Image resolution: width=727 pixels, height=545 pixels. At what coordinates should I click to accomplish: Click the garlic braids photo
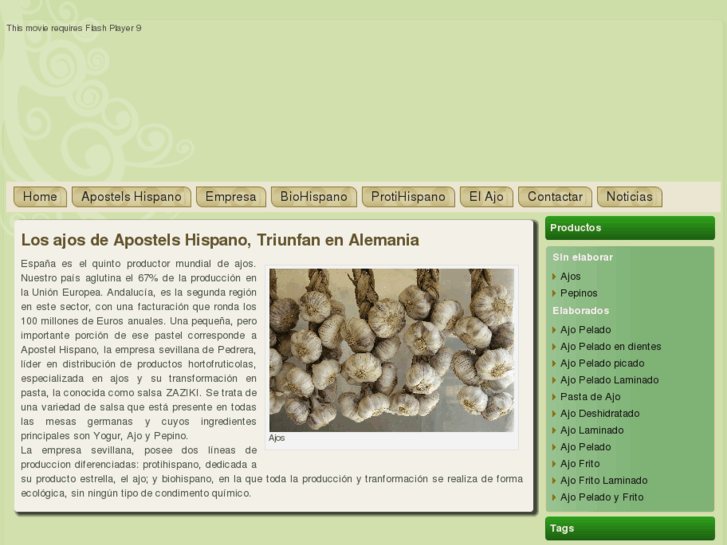point(391,350)
